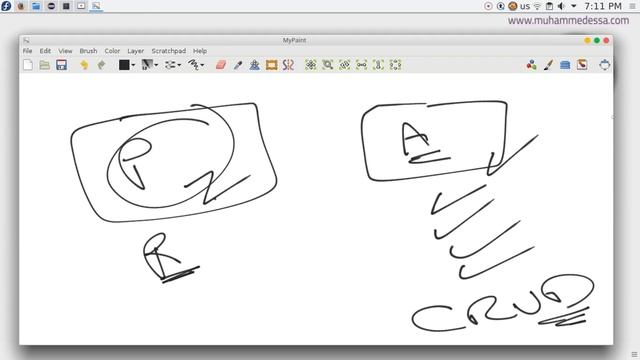Select the freehand drawing mode icon
The width and height of the screenshot is (640, 360).
coord(193,65)
